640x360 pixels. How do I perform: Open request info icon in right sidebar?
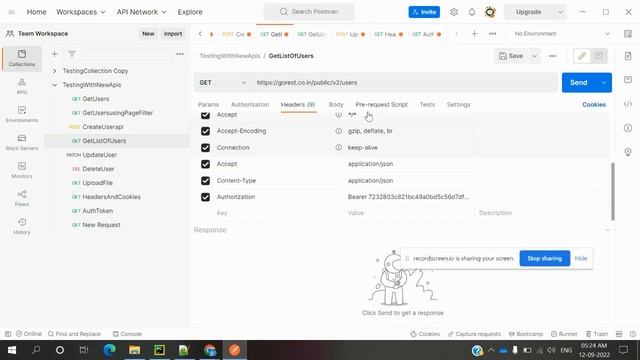pyautogui.click(x=628, y=128)
